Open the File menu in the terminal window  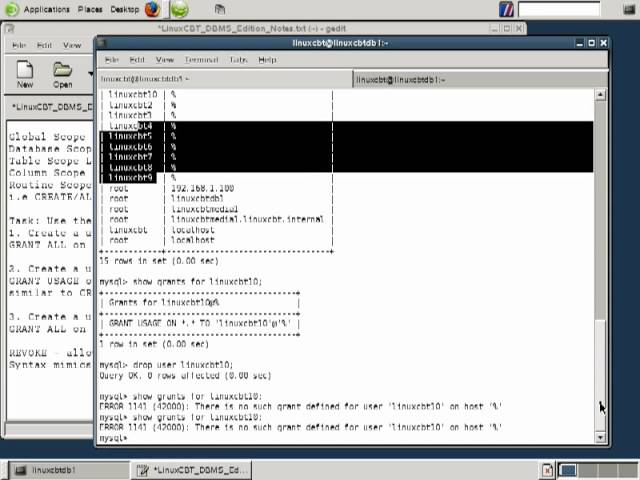tap(111, 60)
